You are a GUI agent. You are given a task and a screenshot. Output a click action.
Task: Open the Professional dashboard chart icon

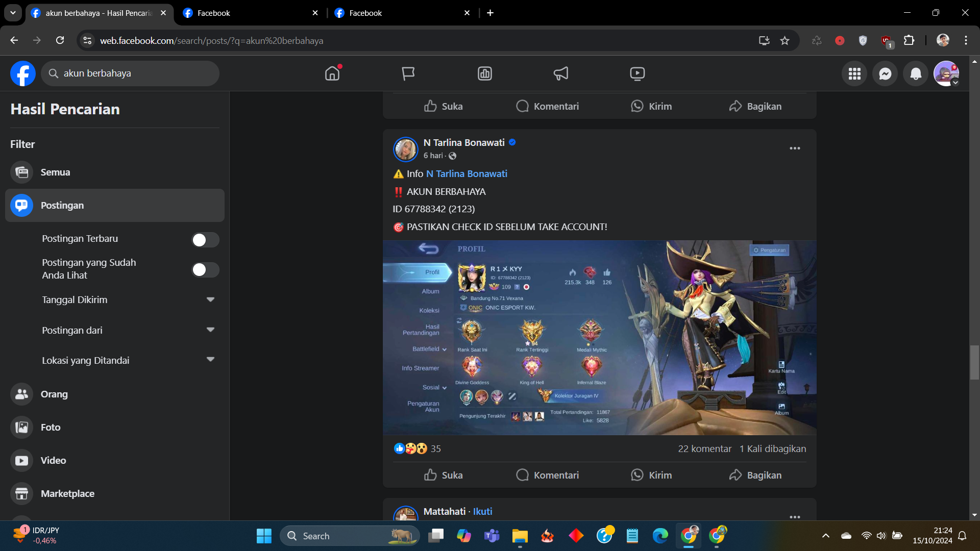point(484,73)
